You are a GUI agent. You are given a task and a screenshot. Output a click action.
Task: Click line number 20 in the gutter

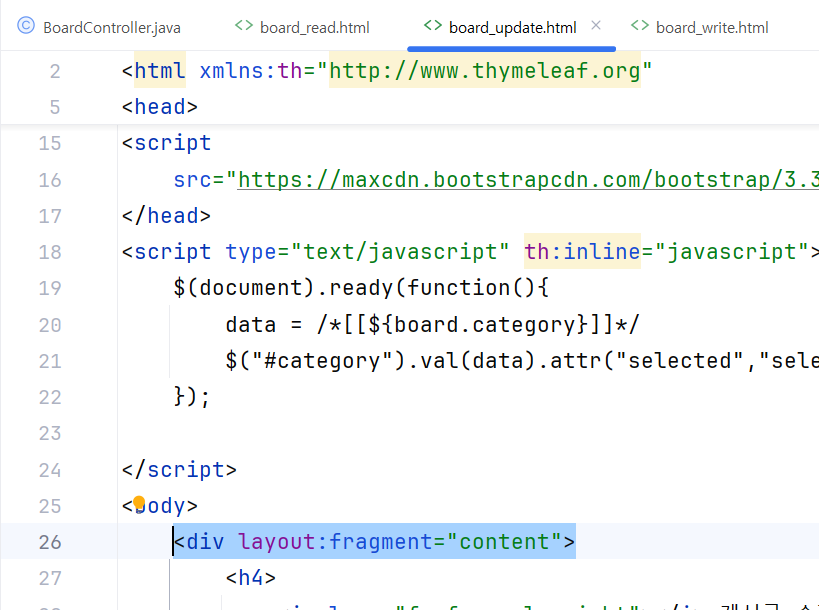(50, 325)
